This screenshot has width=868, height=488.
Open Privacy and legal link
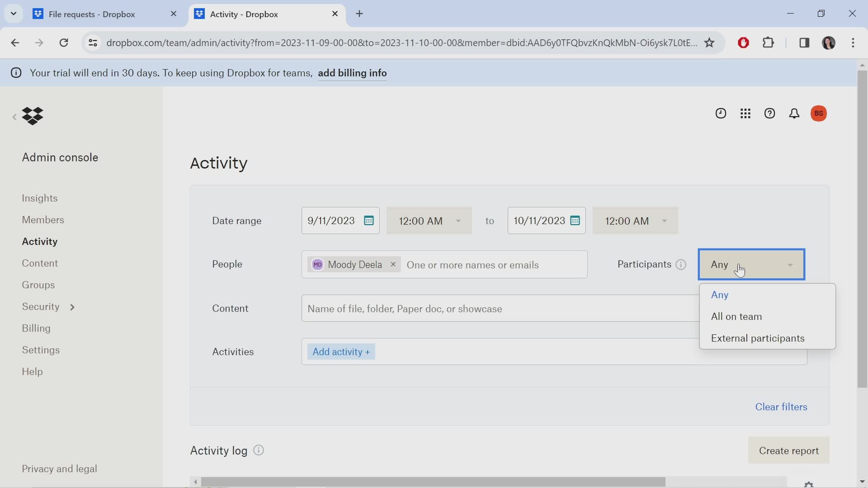pyautogui.click(x=59, y=469)
